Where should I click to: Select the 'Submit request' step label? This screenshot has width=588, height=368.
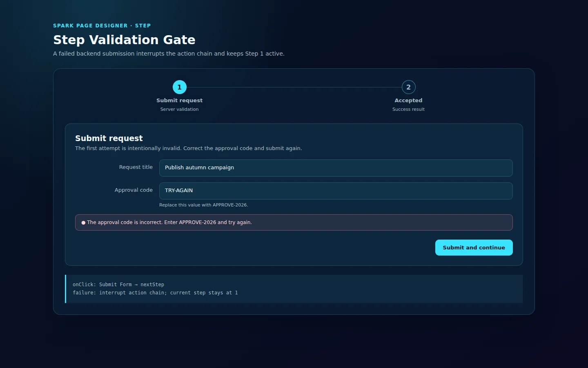pos(180,100)
